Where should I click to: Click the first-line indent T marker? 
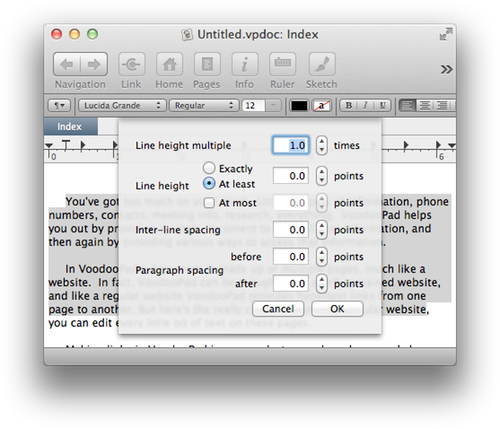[66, 144]
